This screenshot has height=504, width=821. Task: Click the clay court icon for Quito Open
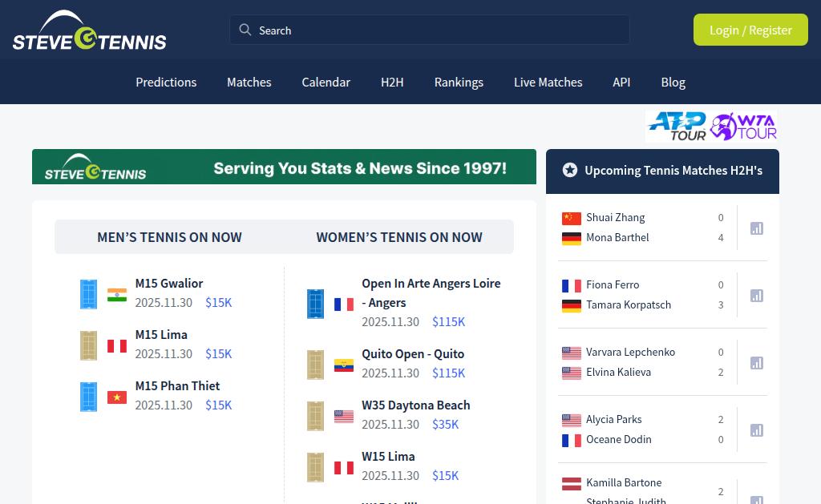point(315,365)
